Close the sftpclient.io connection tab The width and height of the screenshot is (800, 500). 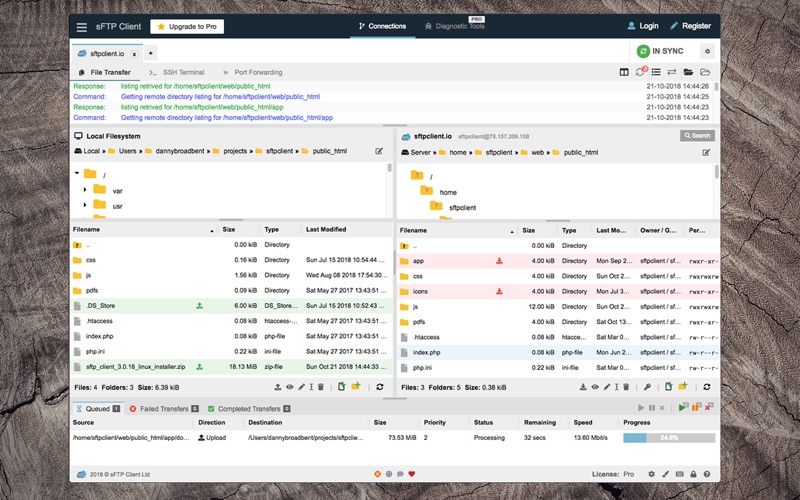click(134, 54)
